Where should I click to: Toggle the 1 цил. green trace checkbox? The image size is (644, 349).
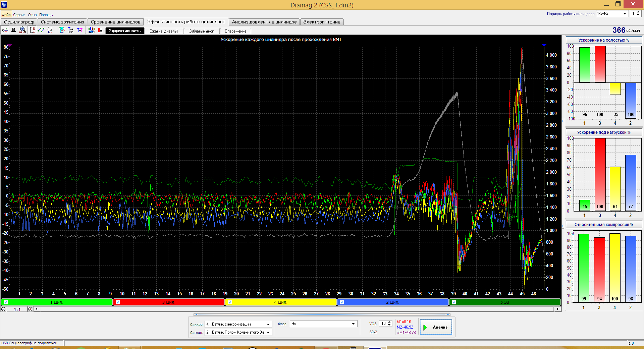tap(6, 302)
